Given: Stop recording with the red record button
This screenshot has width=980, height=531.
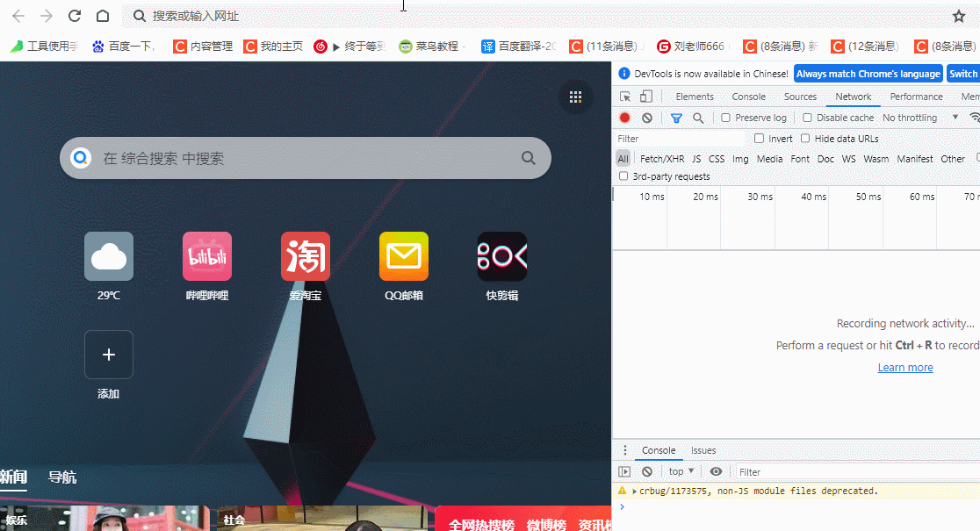Looking at the screenshot, I should (x=624, y=118).
